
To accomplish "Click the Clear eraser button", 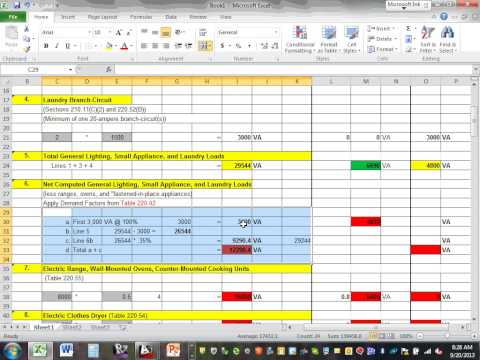I will click(x=409, y=50).
